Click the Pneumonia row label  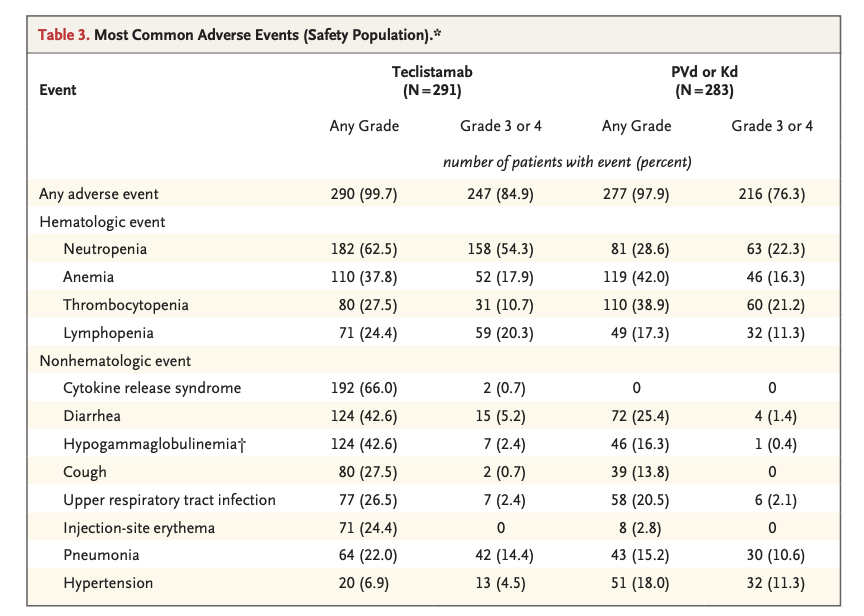click(101, 555)
